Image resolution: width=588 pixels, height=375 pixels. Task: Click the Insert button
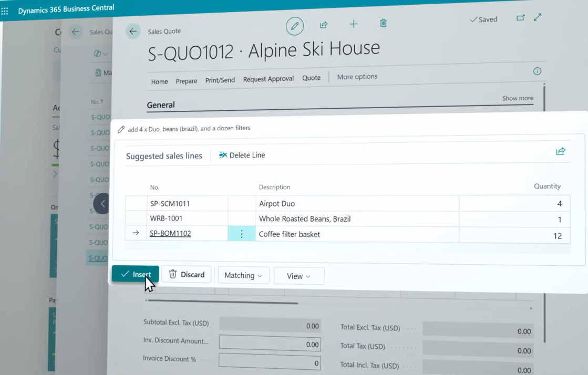(x=136, y=274)
